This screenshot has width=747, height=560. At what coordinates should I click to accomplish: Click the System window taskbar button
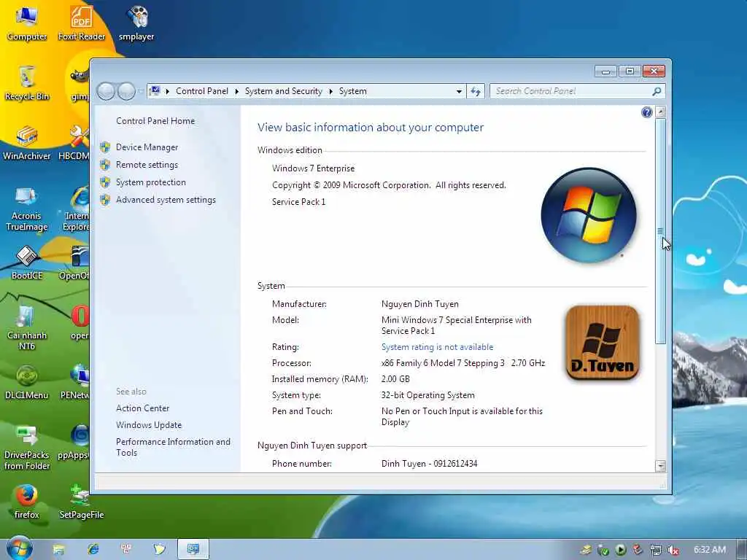tap(193, 550)
